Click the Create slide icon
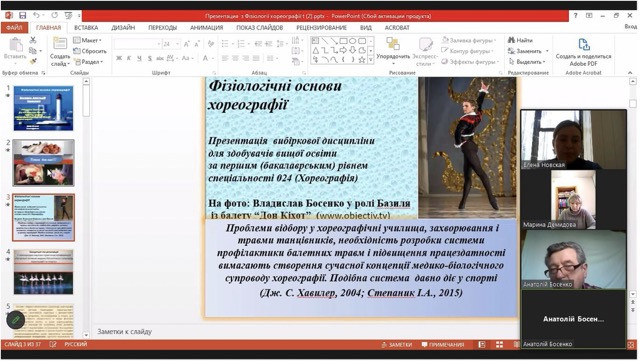Viewport: 640px width, 361px height. click(x=60, y=44)
